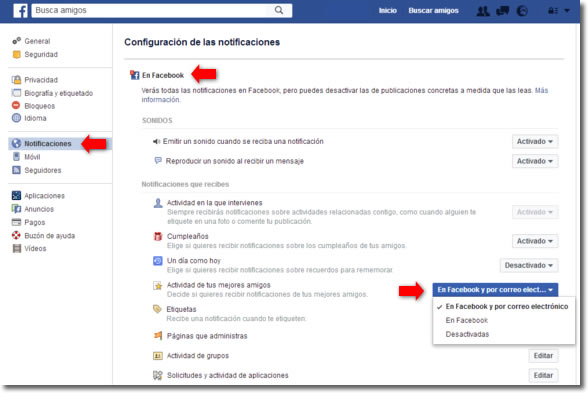
Task: Open the account menu arrow in top bar
Action: [567, 11]
